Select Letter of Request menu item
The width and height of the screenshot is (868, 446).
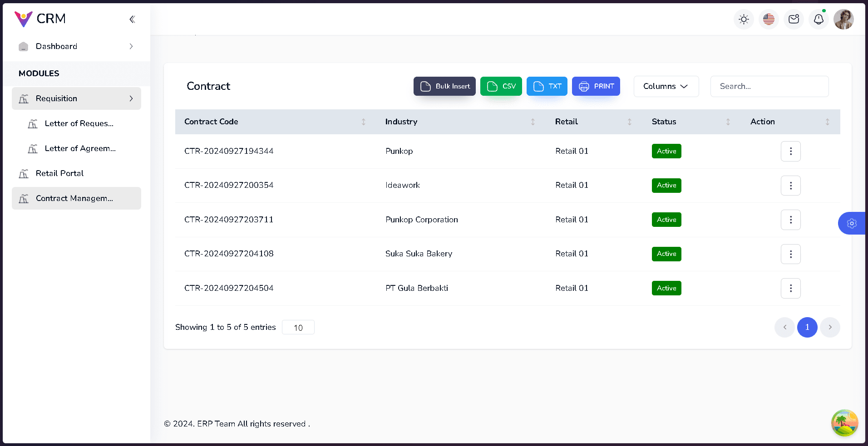[x=79, y=123]
